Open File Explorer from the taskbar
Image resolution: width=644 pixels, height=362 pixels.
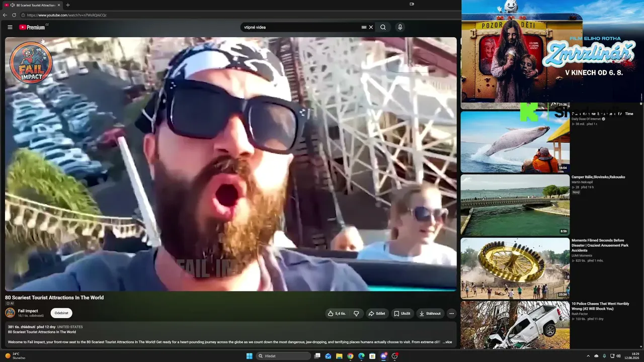coord(339,356)
